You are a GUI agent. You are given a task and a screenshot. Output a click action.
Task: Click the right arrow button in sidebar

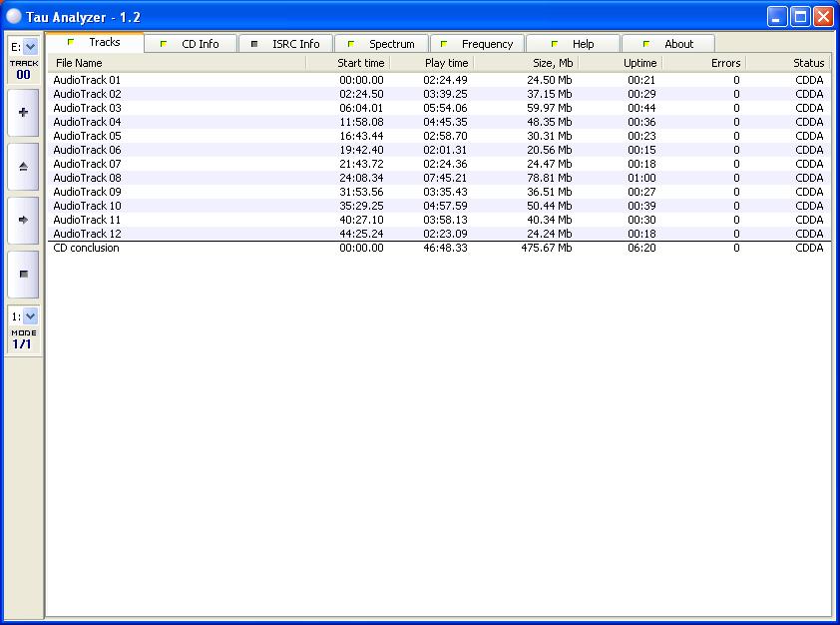(x=23, y=220)
